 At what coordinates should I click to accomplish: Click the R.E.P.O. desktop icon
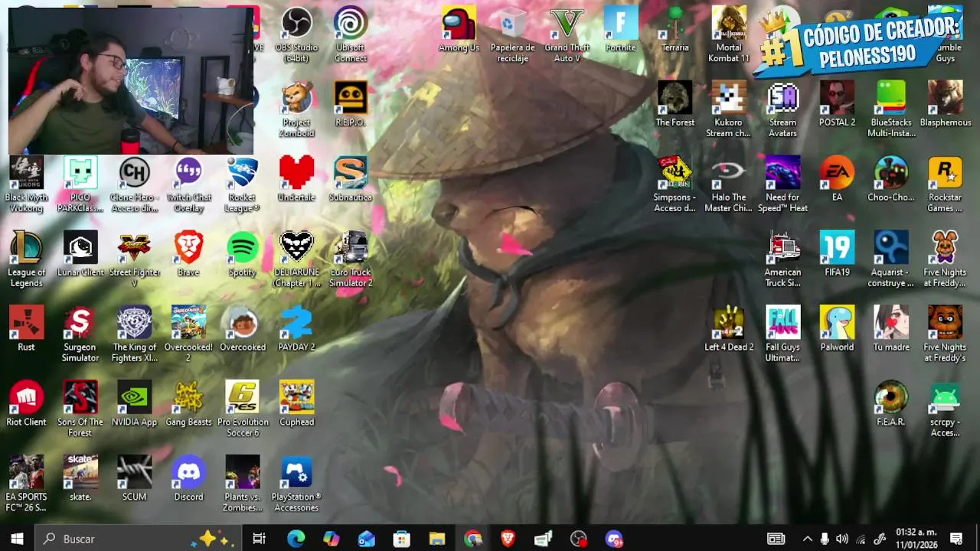tap(351, 104)
